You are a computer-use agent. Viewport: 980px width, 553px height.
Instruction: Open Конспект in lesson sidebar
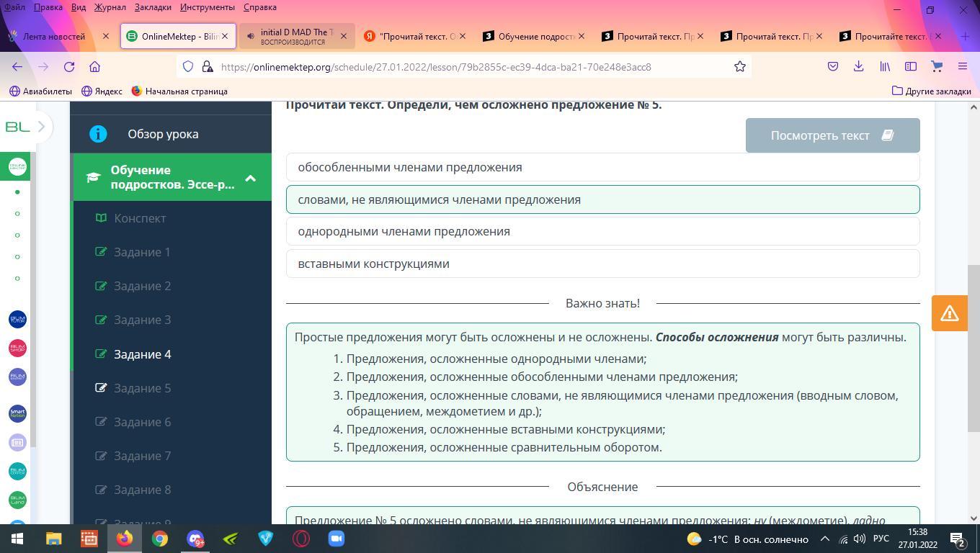pyautogui.click(x=140, y=218)
